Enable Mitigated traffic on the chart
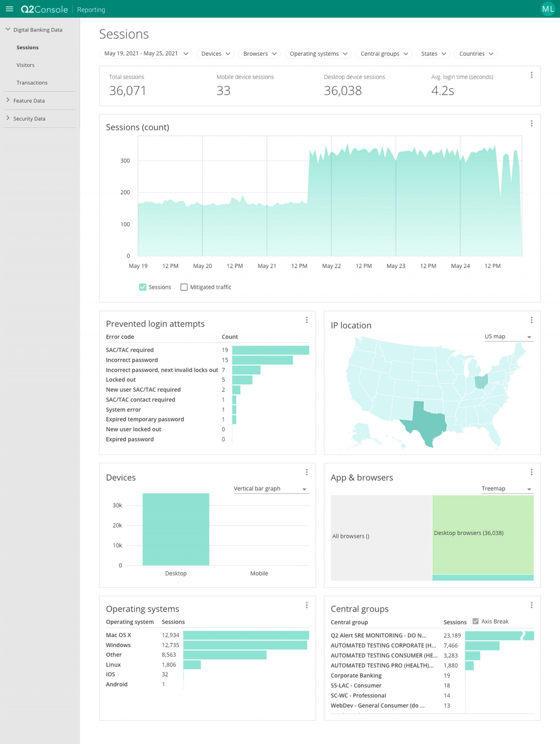Image resolution: width=560 pixels, height=744 pixels. click(184, 287)
